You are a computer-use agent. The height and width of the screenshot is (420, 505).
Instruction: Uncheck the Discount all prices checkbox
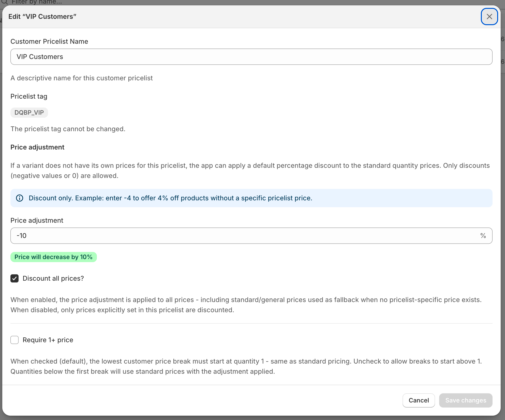click(14, 278)
